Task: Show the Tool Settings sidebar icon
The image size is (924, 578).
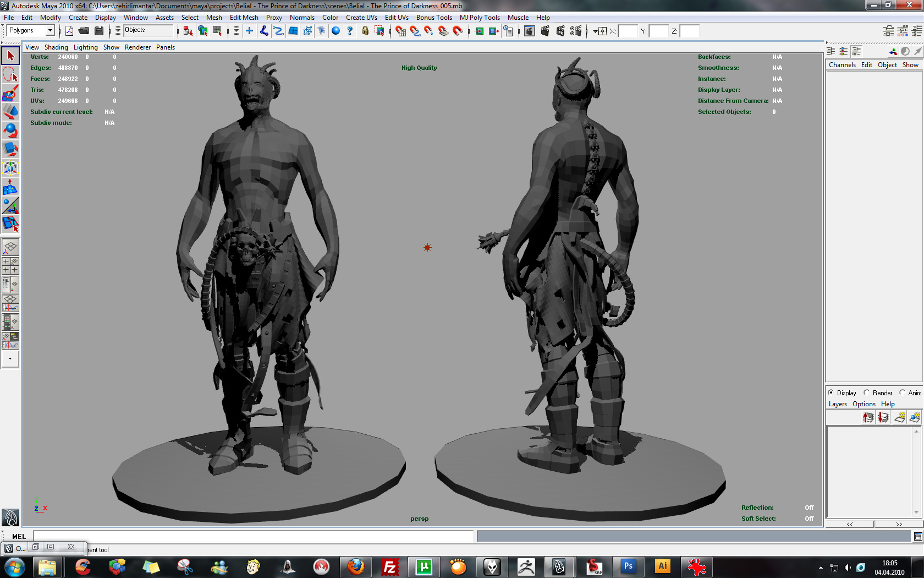Action: click(x=903, y=31)
